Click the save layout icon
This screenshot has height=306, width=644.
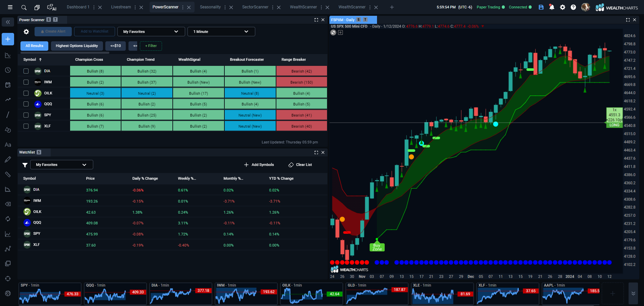pos(541,7)
